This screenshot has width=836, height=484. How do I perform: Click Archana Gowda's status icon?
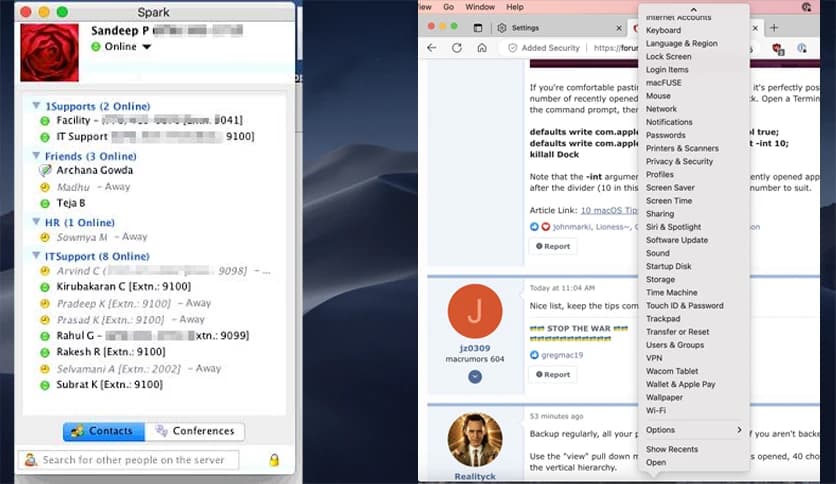pos(45,171)
